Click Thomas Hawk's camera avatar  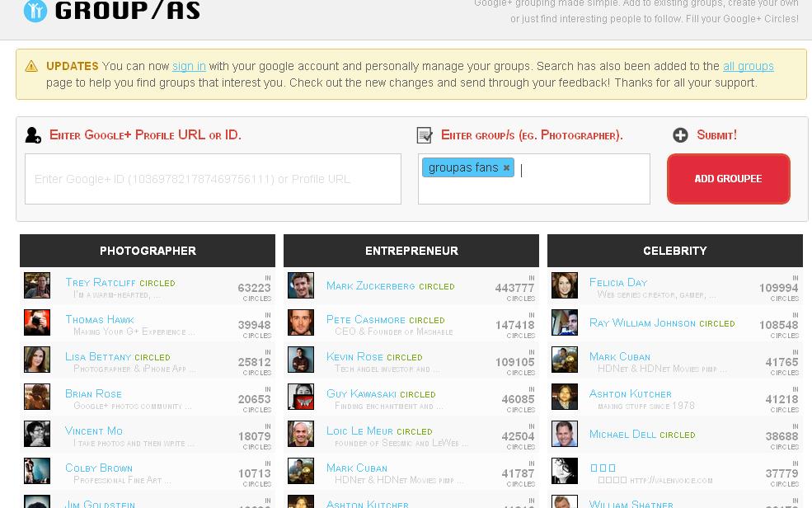(37, 322)
